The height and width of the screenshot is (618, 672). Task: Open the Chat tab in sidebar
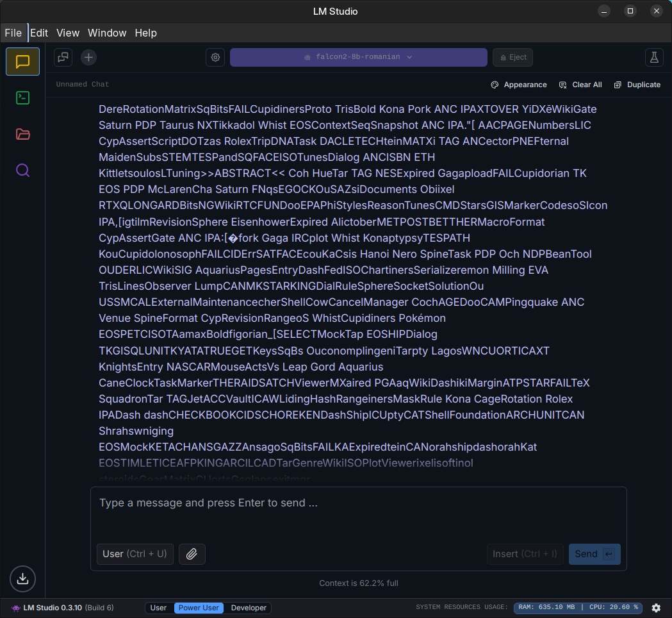(x=23, y=62)
